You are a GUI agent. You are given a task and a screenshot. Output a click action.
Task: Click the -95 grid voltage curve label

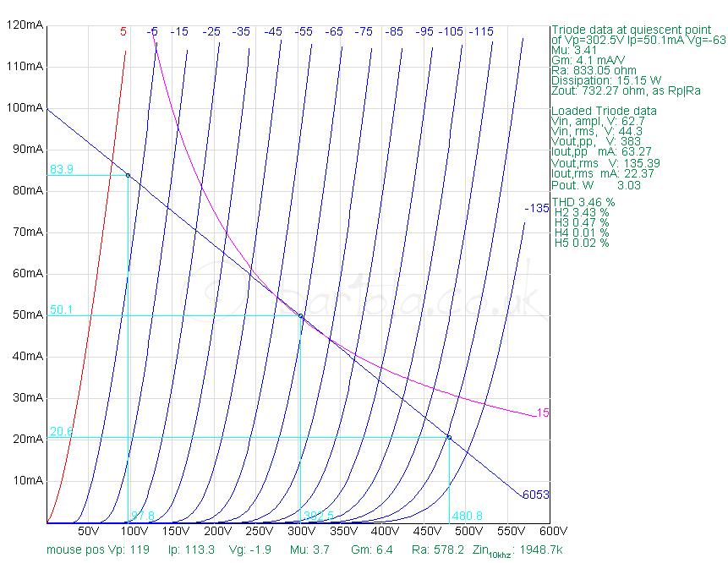pyautogui.click(x=424, y=31)
